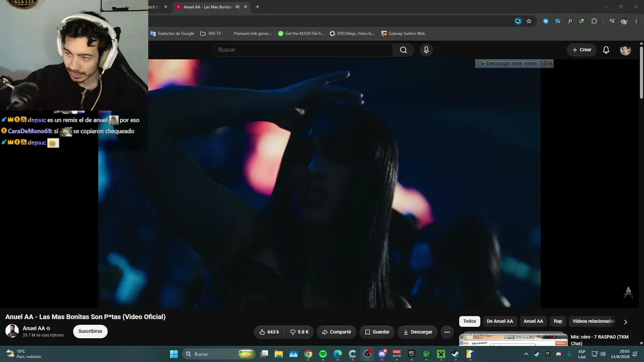Screen dimensions: 644x362
Task: Open more actions three-dot menu under video
Action: (x=447, y=332)
